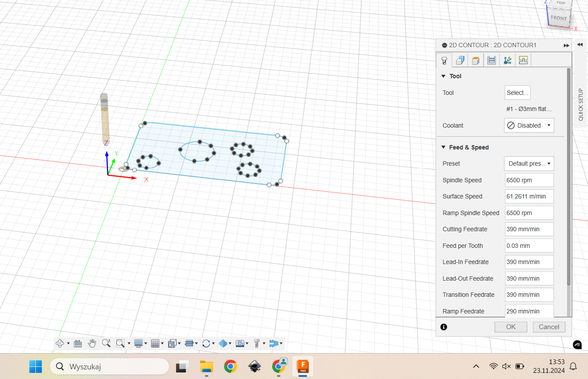Screen dimensions: 588x379
Task: Open the last tab with the green-line profile icon
Action: [523, 60]
